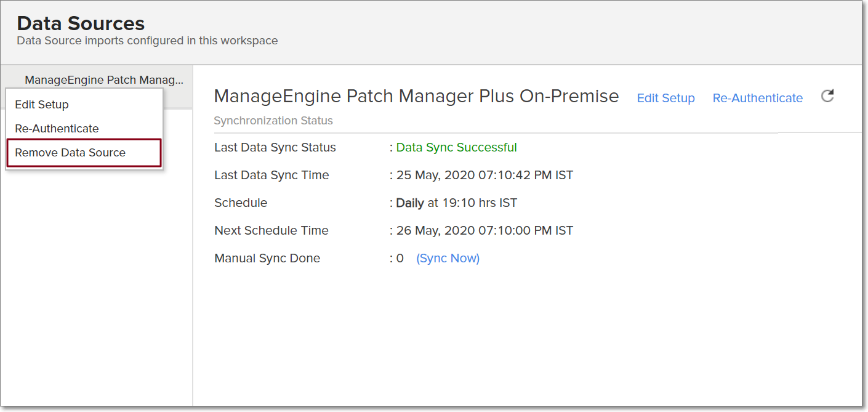Click the refresh sync status icon

827,96
